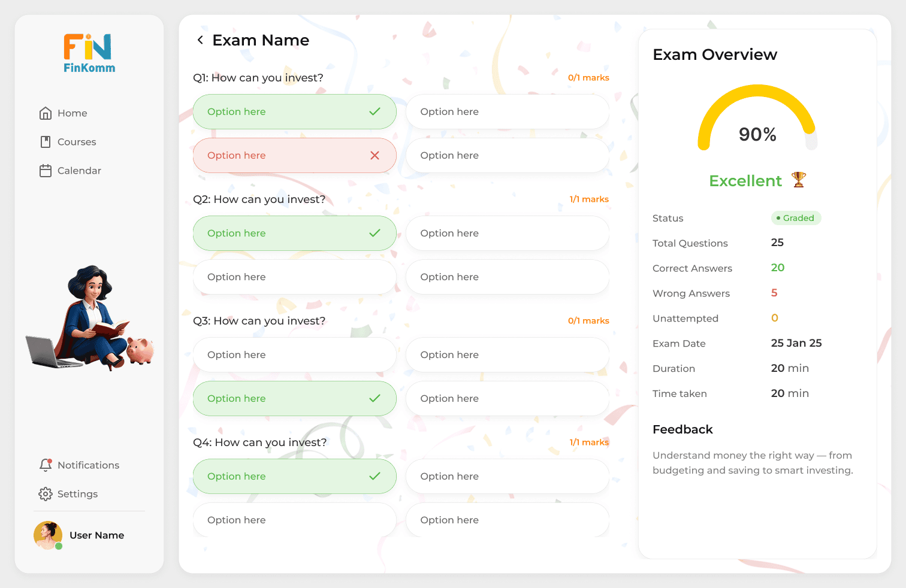
Task: Click the Courses book icon
Action: pyautogui.click(x=46, y=142)
